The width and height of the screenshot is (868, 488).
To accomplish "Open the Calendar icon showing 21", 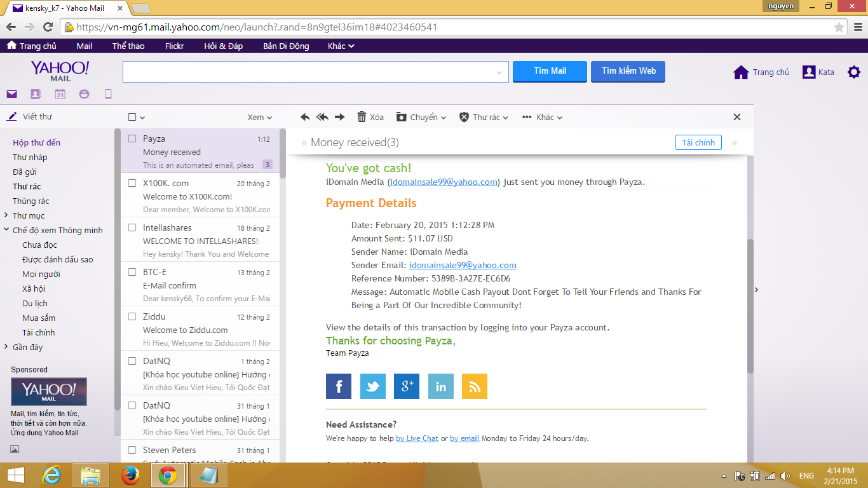I will click(x=60, y=94).
